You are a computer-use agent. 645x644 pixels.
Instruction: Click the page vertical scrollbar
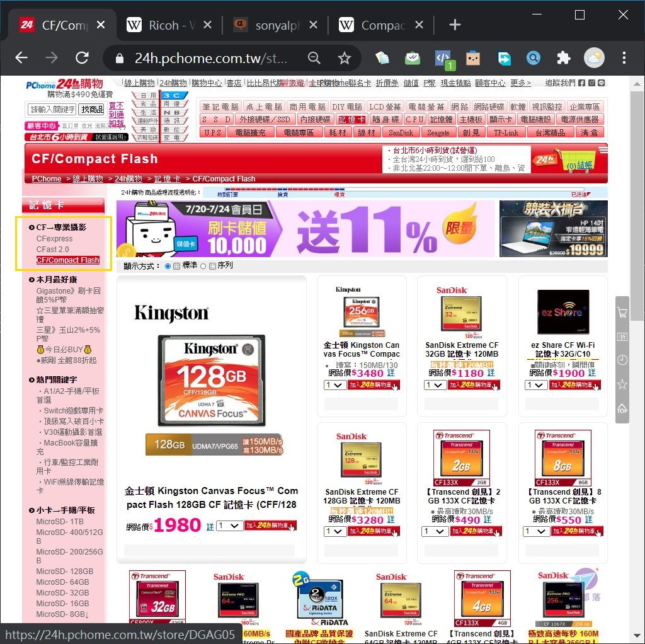point(637,206)
